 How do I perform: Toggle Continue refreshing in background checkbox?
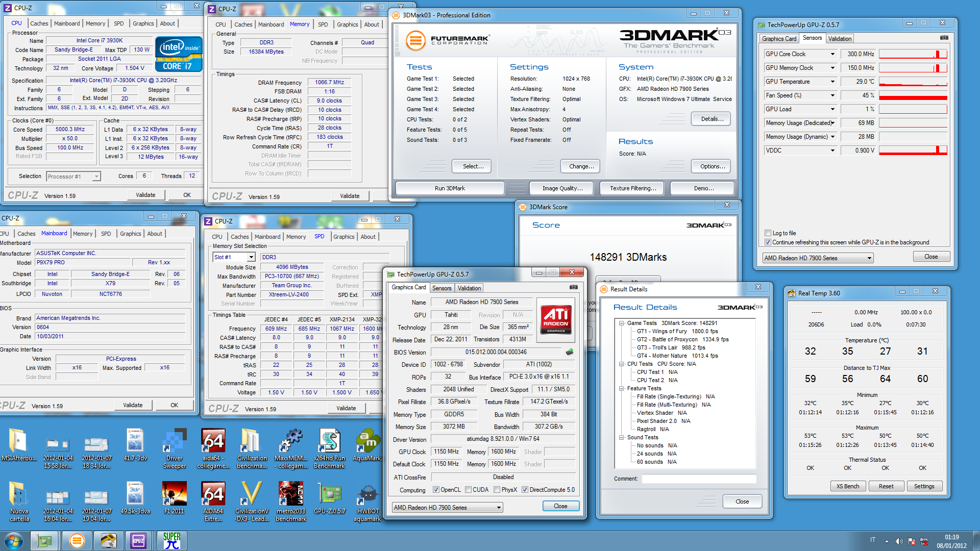[768, 242]
